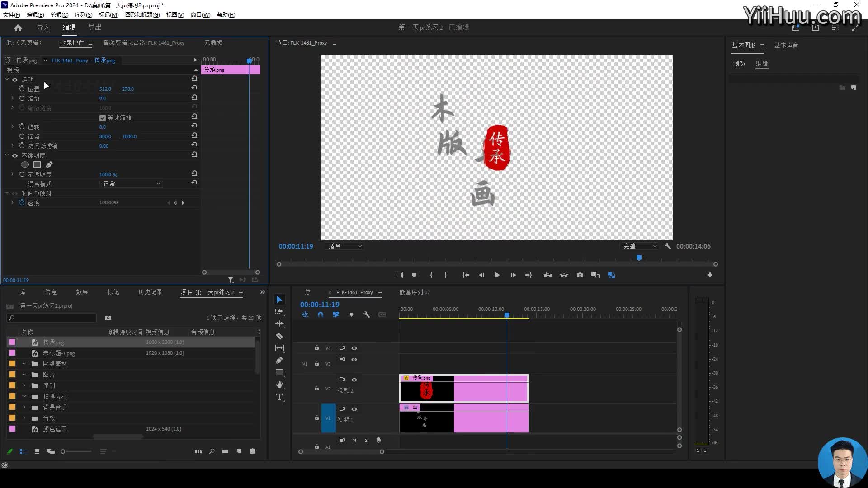Add marker in Program monitor

coord(414,275)
